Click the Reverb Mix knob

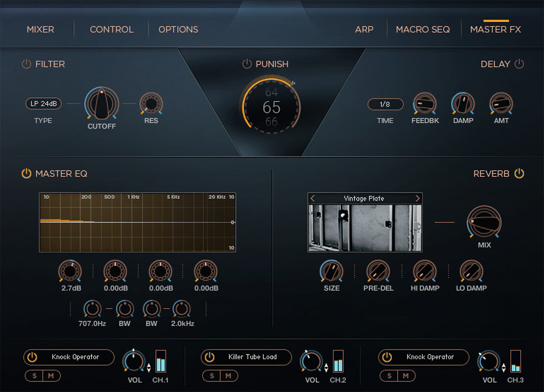tap(484, 222)
